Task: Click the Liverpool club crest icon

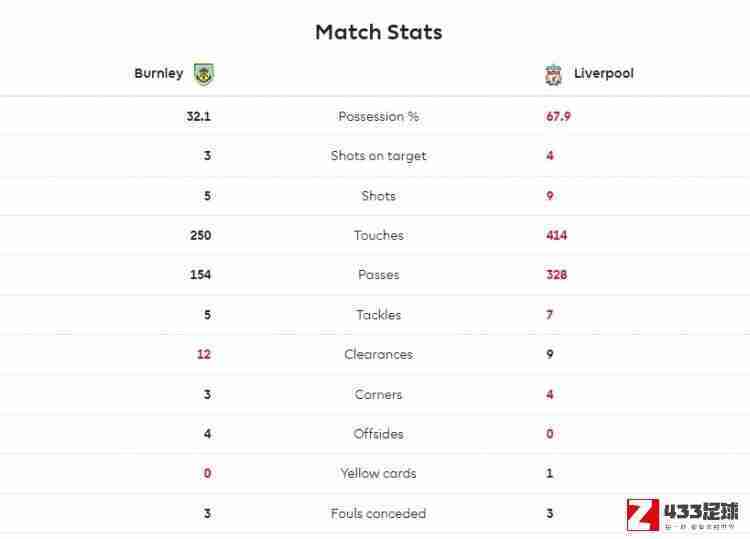Action: [553, 75]
